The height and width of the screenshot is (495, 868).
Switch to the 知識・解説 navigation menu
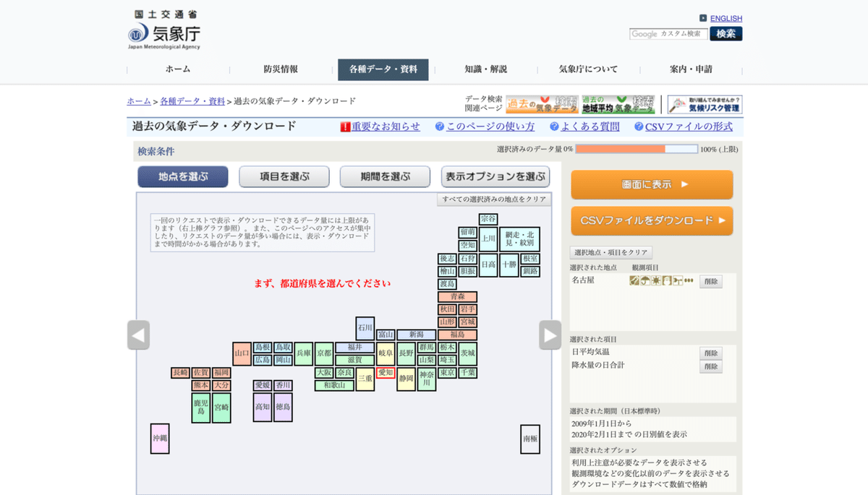point(487,69)
